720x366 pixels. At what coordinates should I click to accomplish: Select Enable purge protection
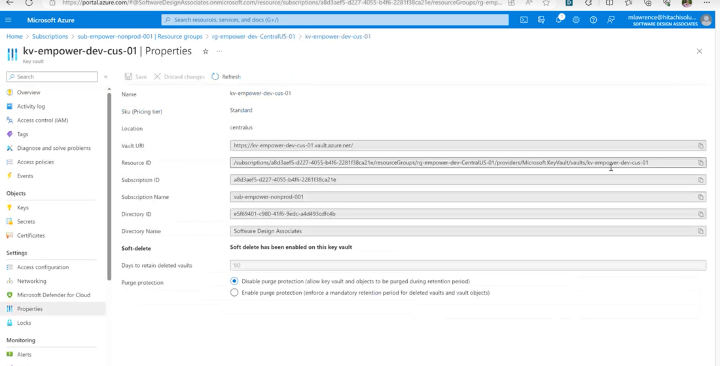click(x=234, y=293)
